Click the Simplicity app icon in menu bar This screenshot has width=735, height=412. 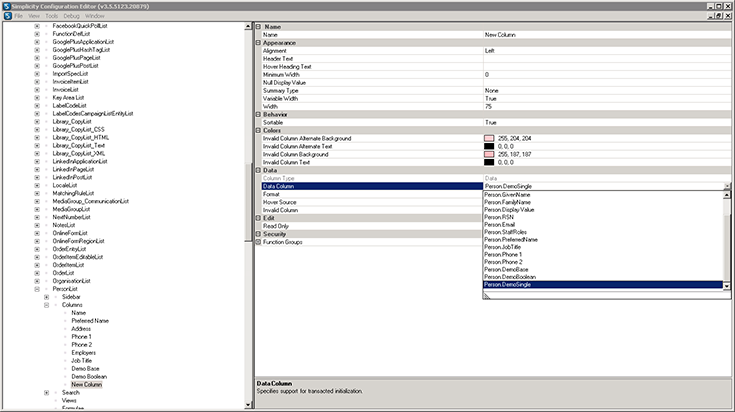[7, 16]
